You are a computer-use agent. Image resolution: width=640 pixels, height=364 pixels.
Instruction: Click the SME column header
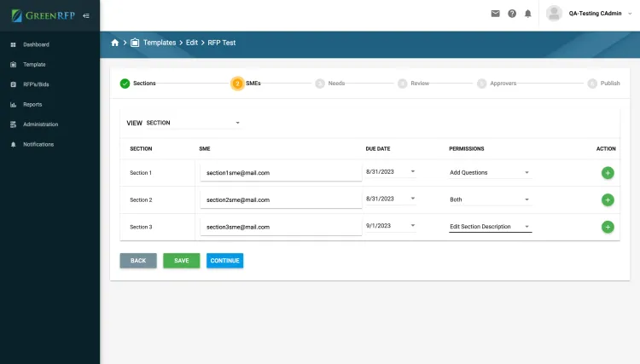[x=205, y=149]
